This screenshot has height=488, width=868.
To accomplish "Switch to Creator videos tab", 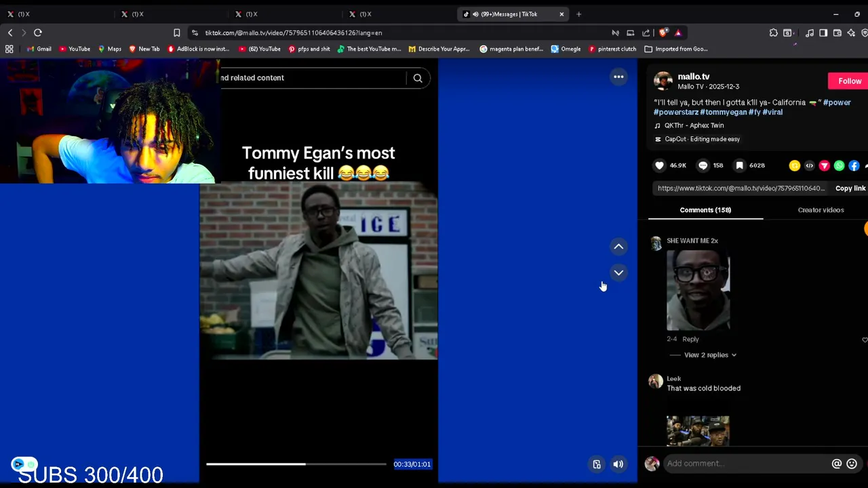I will point(821,210).
